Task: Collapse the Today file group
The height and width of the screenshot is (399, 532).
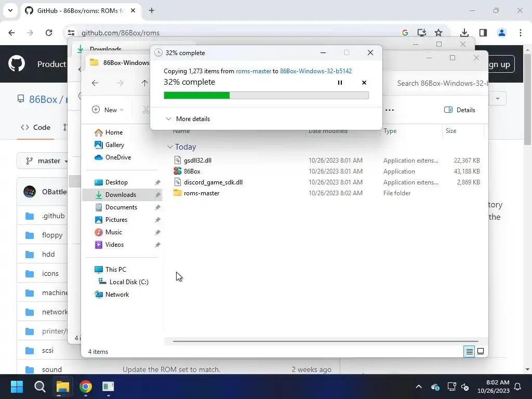Action: [170, 147]
